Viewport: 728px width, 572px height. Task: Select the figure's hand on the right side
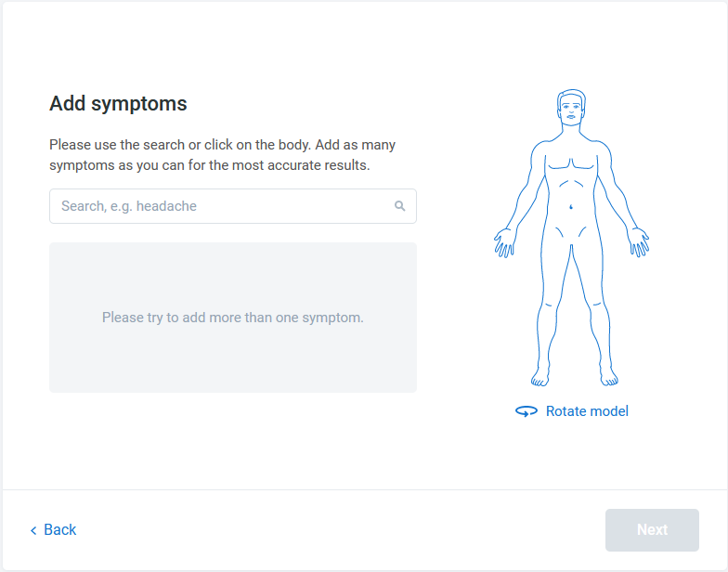[x=639, y=241]
